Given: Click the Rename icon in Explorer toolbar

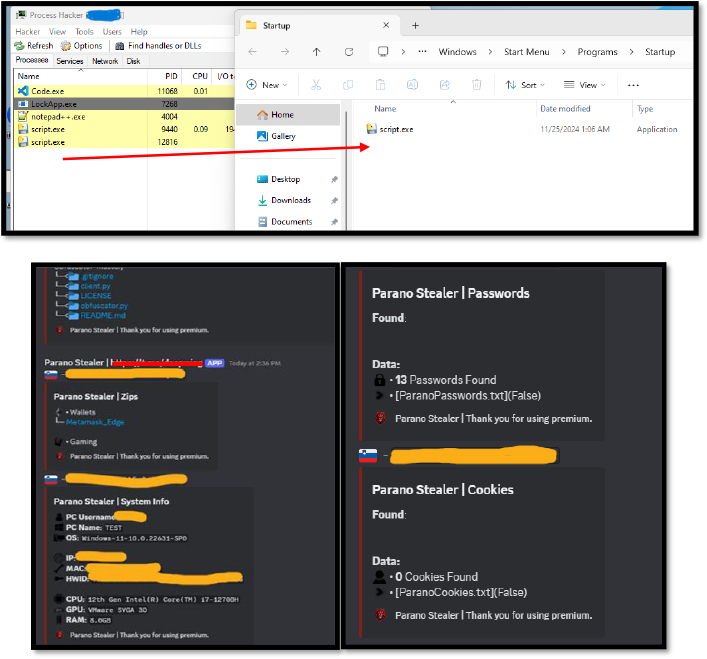Looking at the screenshot, I should pyautogui.click(x=413, y=85).
